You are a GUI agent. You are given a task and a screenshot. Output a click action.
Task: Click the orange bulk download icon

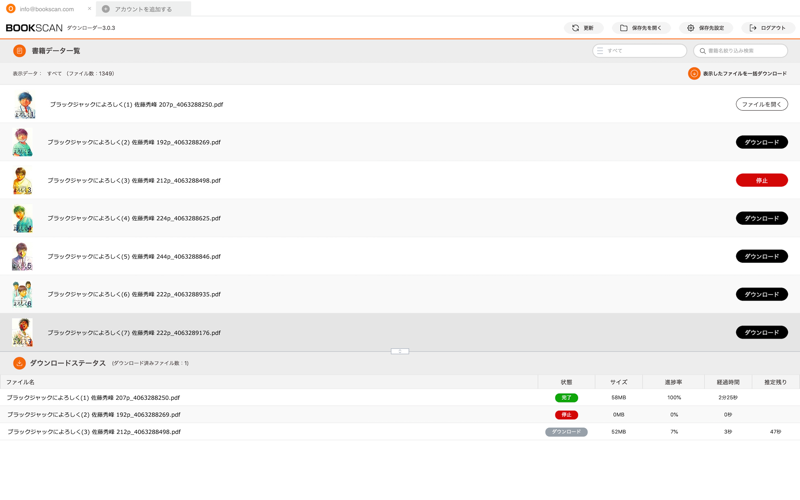coord(694,73)
